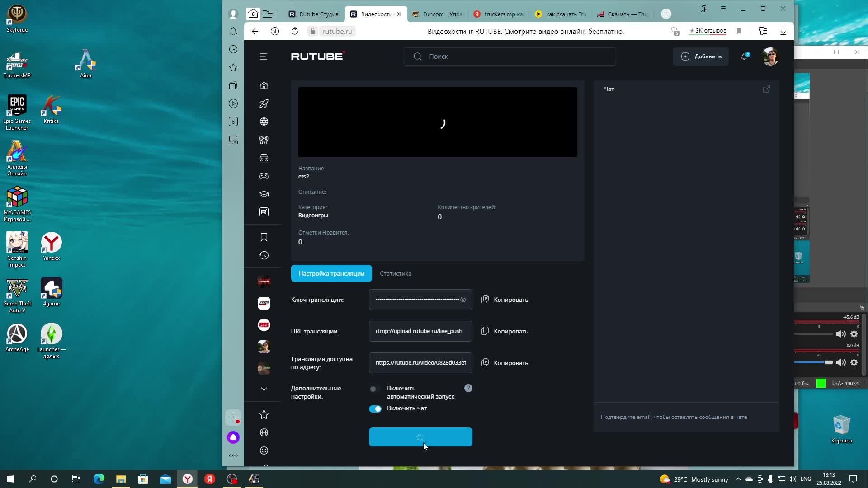868x488 pixels.
Task: Copy the URL трансляции value
Action: point(505,332)
